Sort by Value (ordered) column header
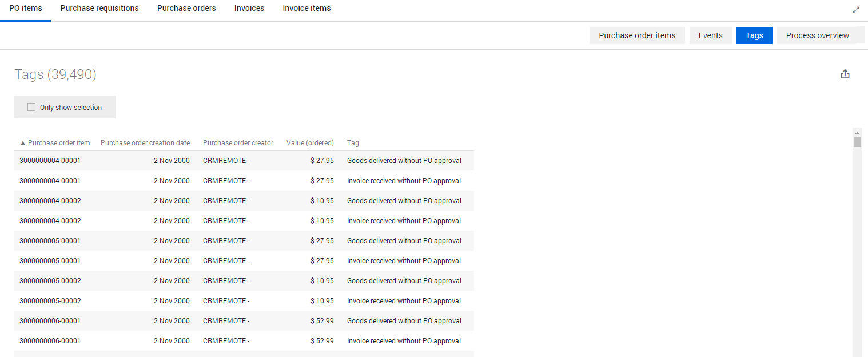868x357 pixels. point(310,143)
